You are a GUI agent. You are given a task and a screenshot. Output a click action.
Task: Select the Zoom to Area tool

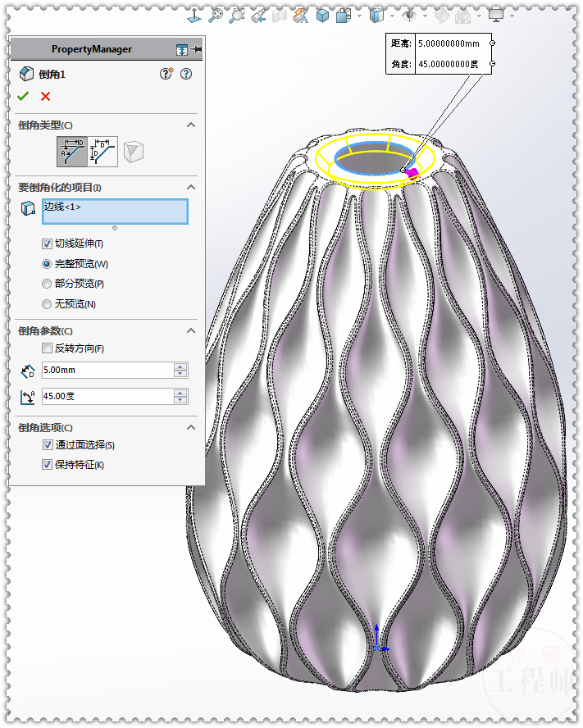click(237, 16)
